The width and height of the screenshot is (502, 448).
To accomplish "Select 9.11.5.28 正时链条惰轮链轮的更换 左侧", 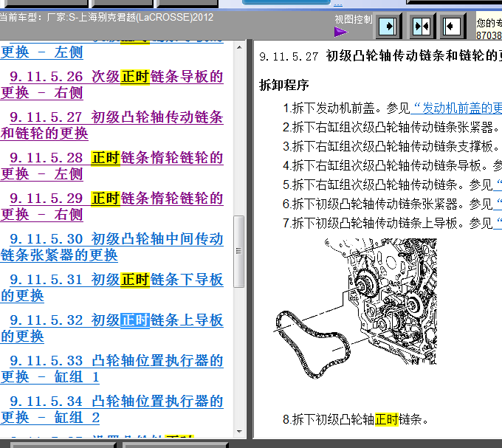I will point(116,165).
